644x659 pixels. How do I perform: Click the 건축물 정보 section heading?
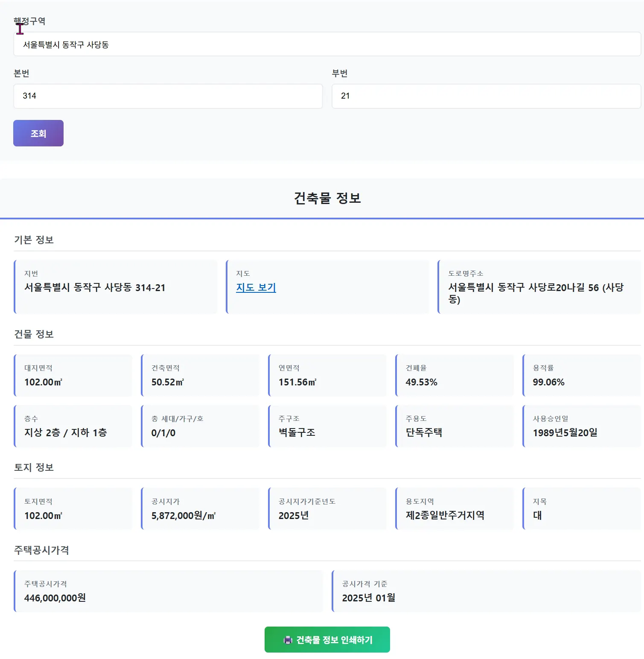(x=327, y=198)
